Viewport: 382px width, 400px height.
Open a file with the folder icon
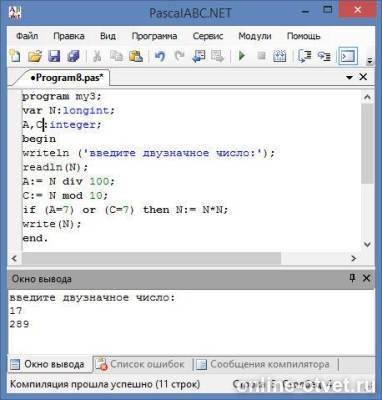coord(35,56)
